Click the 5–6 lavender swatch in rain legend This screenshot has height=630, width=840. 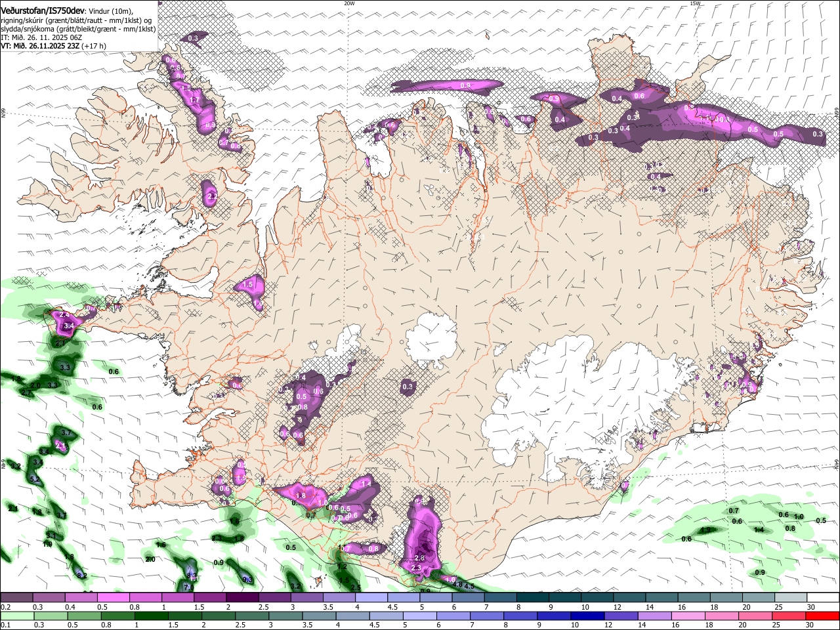pos(419,616)
